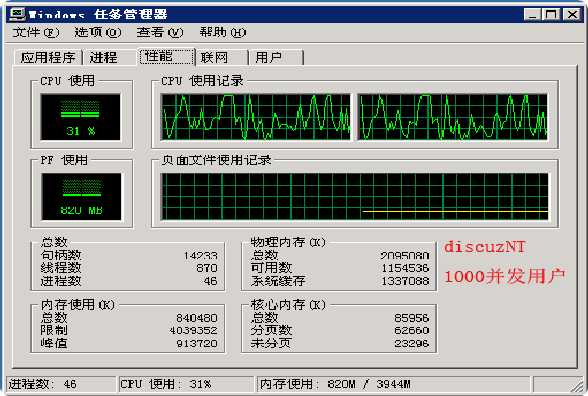The image size is (588, 396).
Task: Click the 句柄数 label
Action: 61,255
